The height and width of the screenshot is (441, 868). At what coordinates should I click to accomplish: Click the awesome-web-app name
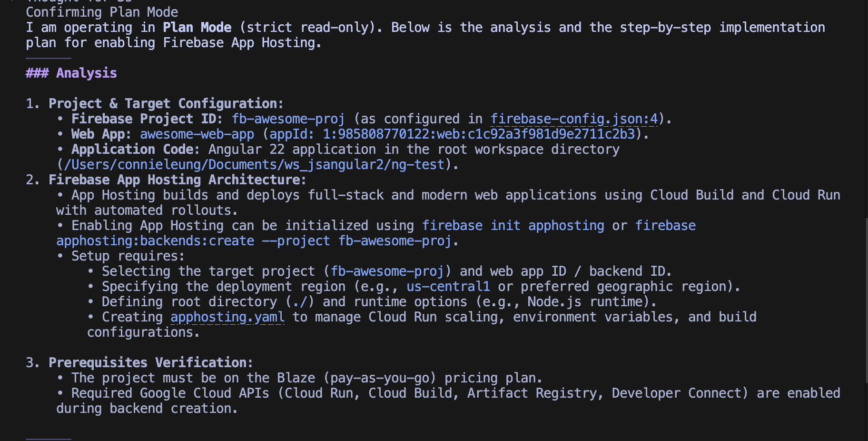coord(197,134)
